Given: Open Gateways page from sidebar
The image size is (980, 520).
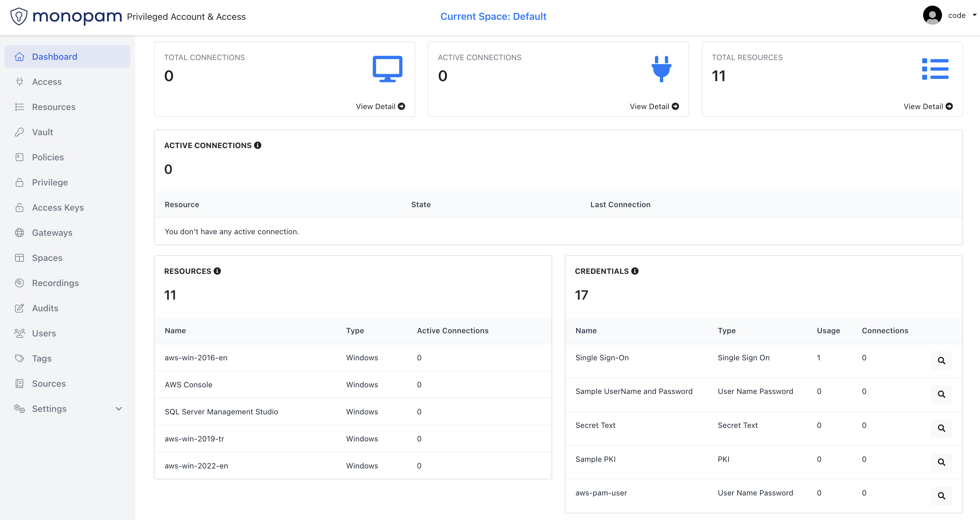Looking at the screenshot, I should click(x=52, y=233).
